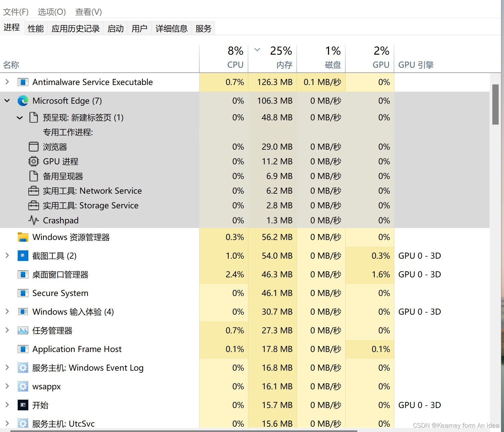Screen dimensions: 504x432
Task: Sort by the 名称 column header
Action: [100, 59]
